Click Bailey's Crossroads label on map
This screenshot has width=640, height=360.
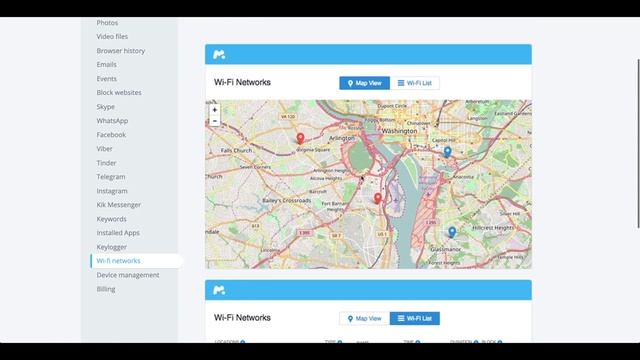click(x=287, y=200)
